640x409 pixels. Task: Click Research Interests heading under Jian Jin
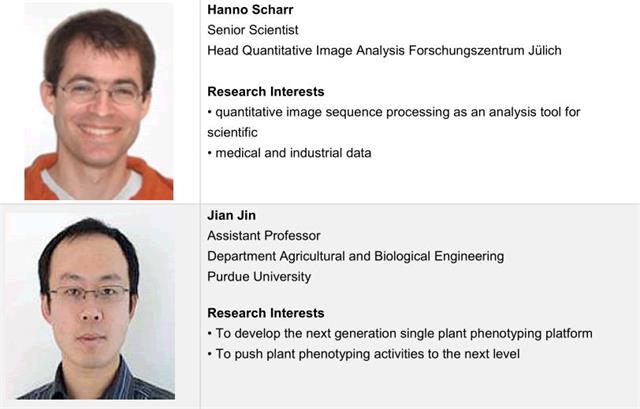click(266, 313)
